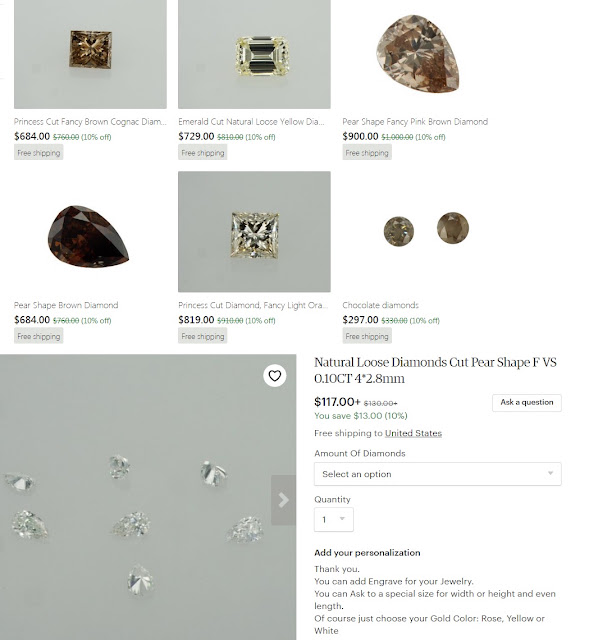Open the Amount Of Diamonds dropdown
Screen dimensions: 589x640
coord(438,474)
